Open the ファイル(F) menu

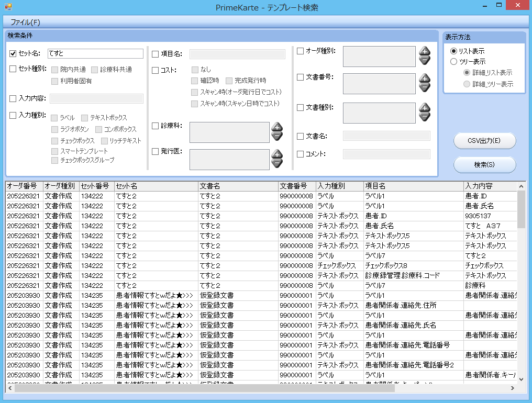pyautogui.click(x=26, y=23)
